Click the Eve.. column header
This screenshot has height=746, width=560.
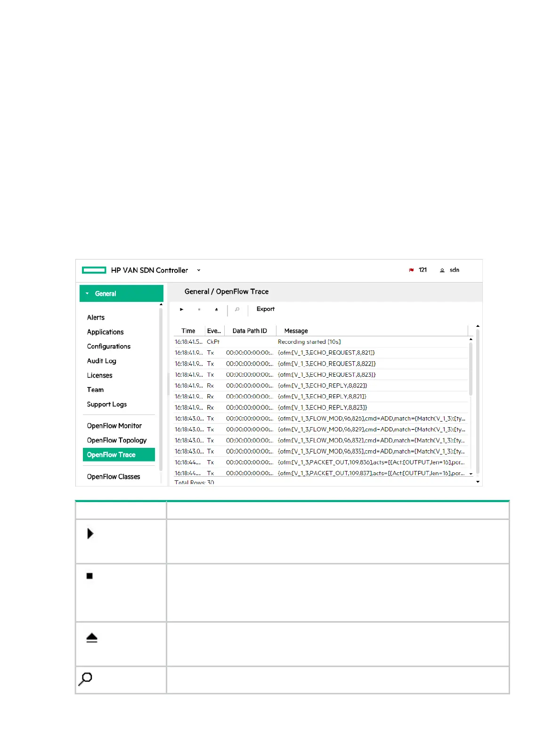(x=214, y=331)
